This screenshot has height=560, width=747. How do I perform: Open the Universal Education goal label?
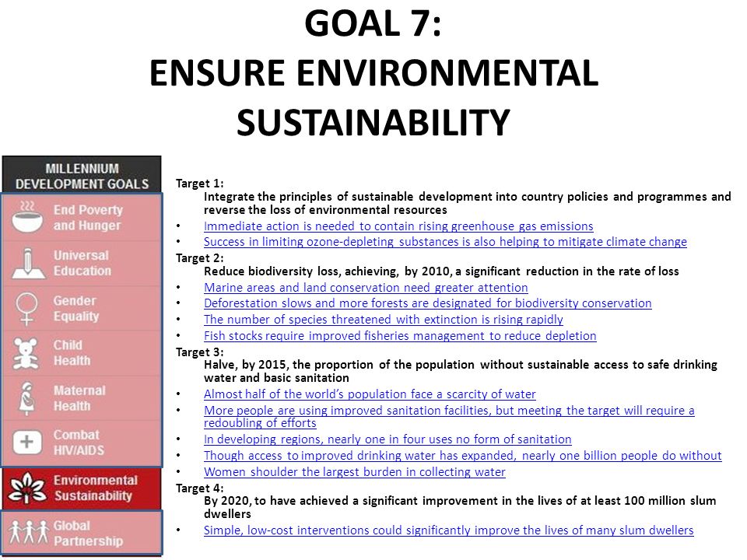pos(82,263)
